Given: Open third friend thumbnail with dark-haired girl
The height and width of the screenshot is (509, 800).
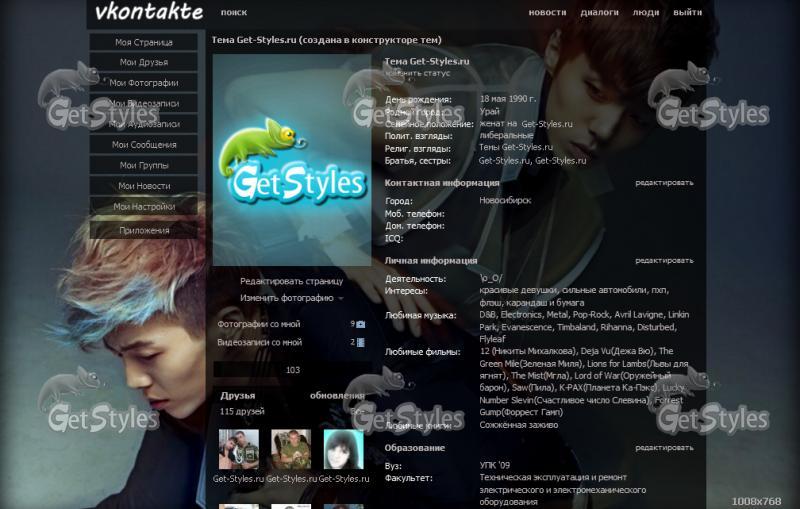Looking at the screenshot, I should coord(343,449).
